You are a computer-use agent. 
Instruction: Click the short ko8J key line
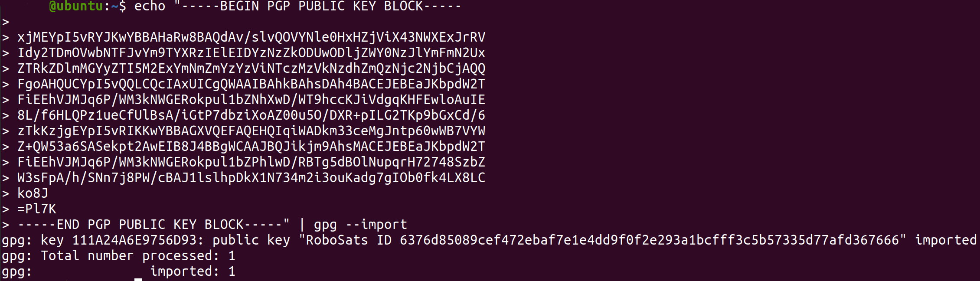pyautogui.click(x=33, y=193)
